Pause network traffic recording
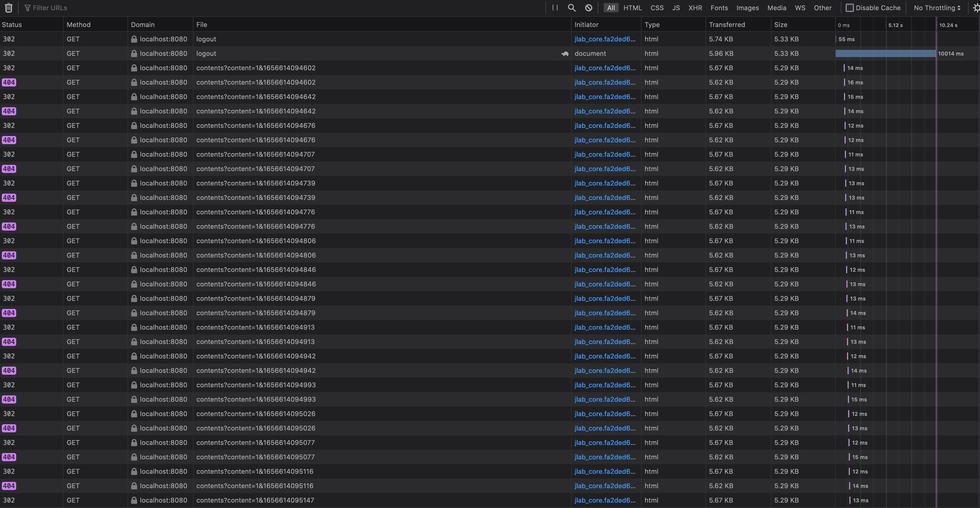 pyautogui.click(x=554, y=8)
